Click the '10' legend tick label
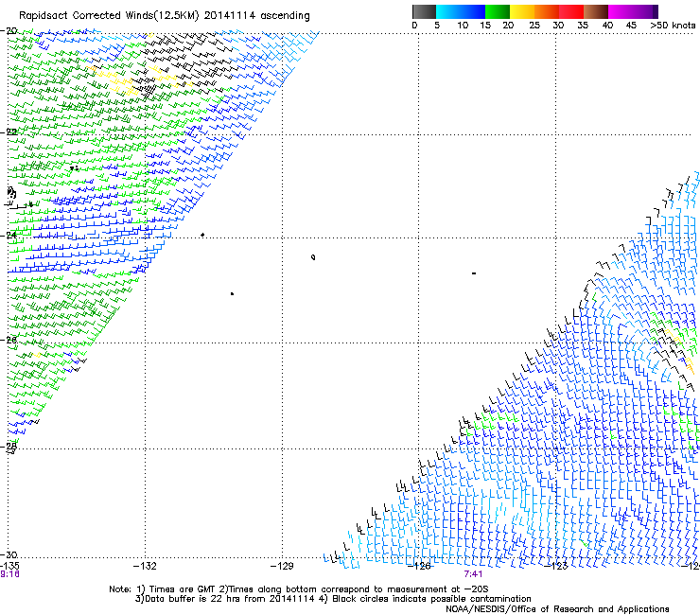The image size is (700, 615). coord(463,26)
